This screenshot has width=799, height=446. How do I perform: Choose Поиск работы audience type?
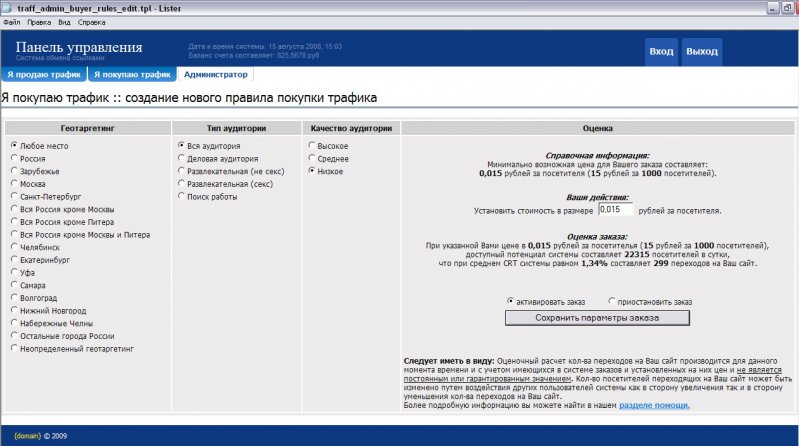[x=181, y=196]
